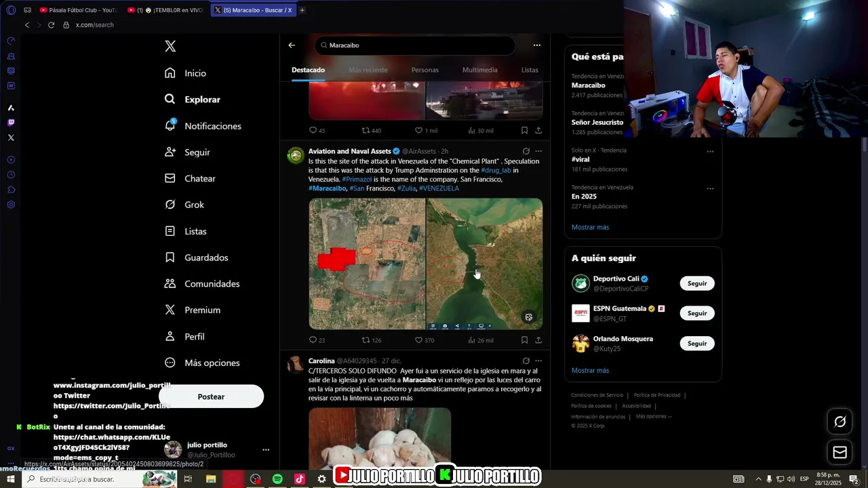Open more menu on AirAssets post
The image size is (868, 488).
click(x=538, y=151)
